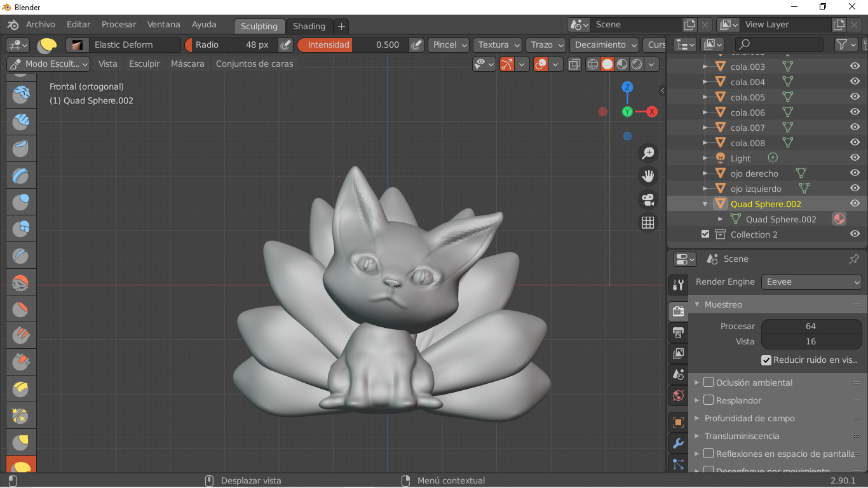Expand cola.003 in the outliner tree
Viewport: 868px width, 488px height.
coord(705,67)
